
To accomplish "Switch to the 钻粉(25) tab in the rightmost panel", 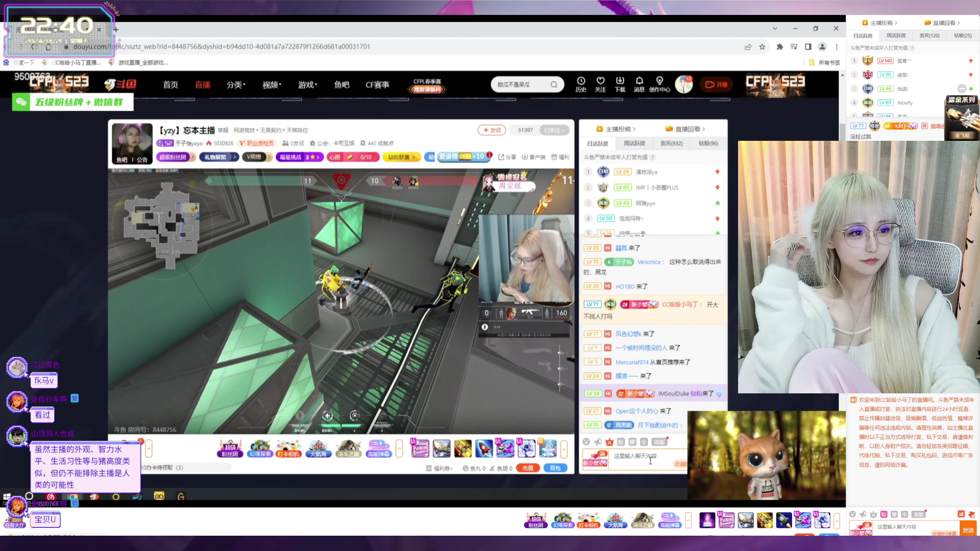I will pos(962,36).
